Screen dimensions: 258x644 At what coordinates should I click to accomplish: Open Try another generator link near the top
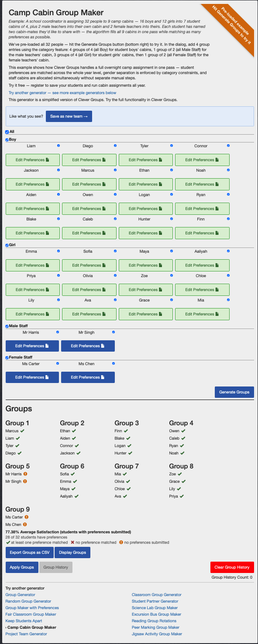62,93
